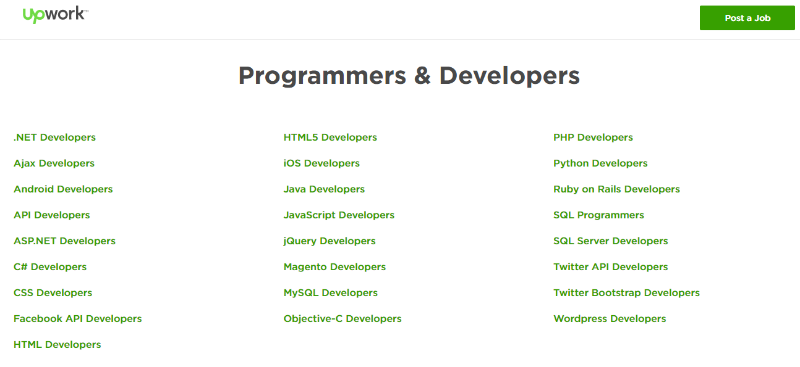Open the MySQL Developers link
800x367 pixels.
pos(331,293)
